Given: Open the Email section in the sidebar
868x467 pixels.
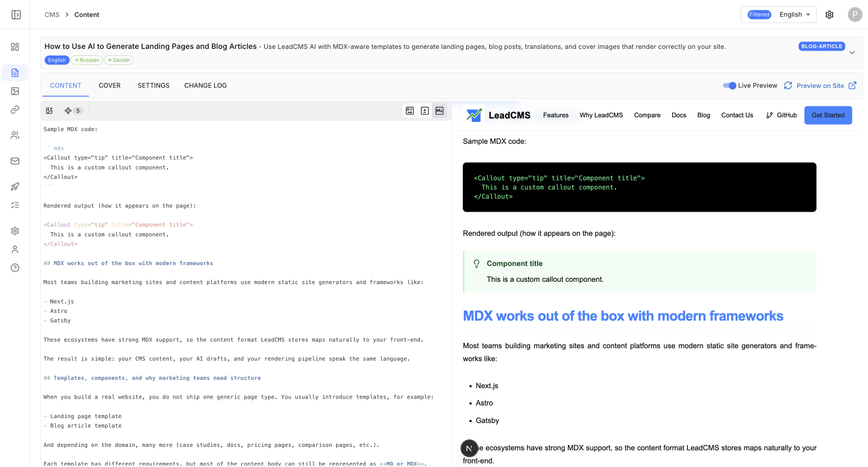Looking at the screenshot, I should pos(15,160).
